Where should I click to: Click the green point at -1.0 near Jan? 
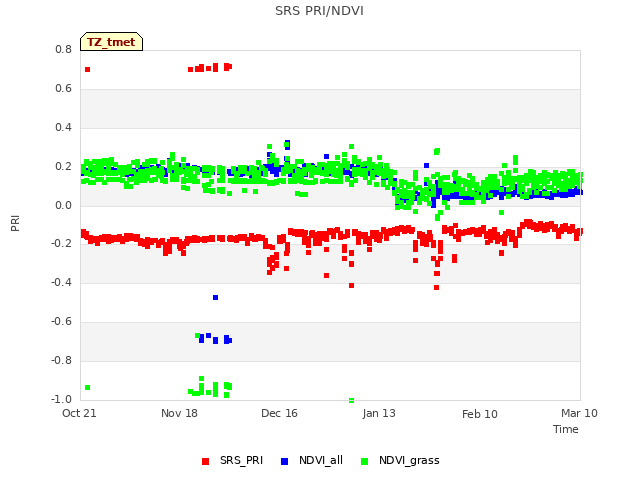point(351,400)
